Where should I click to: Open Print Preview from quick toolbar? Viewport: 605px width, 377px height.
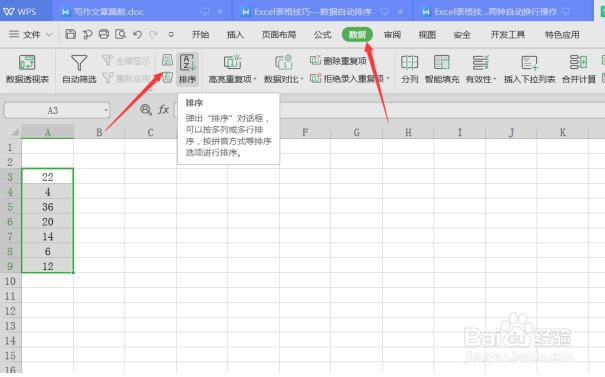tap(120, 34)
